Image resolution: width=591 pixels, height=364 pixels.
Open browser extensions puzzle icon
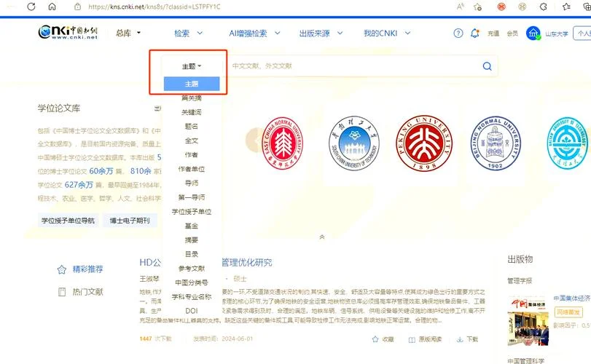[x=543, y=7]
